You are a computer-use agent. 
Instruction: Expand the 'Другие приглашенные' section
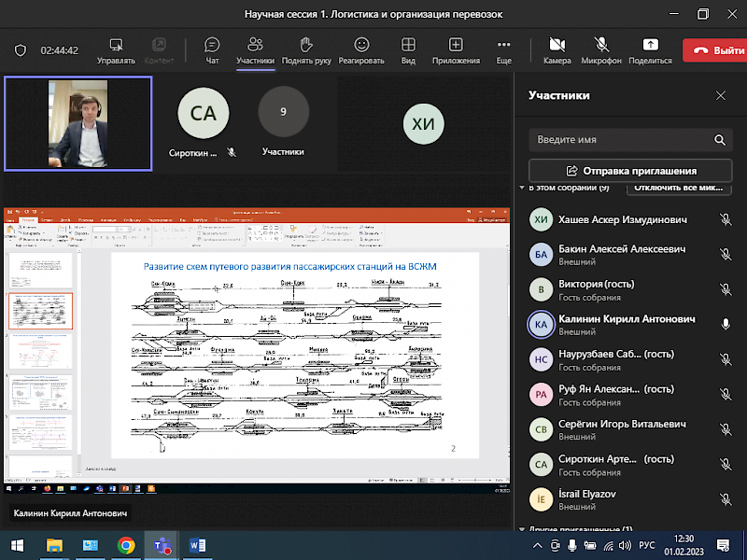click(x=524, y=529)
